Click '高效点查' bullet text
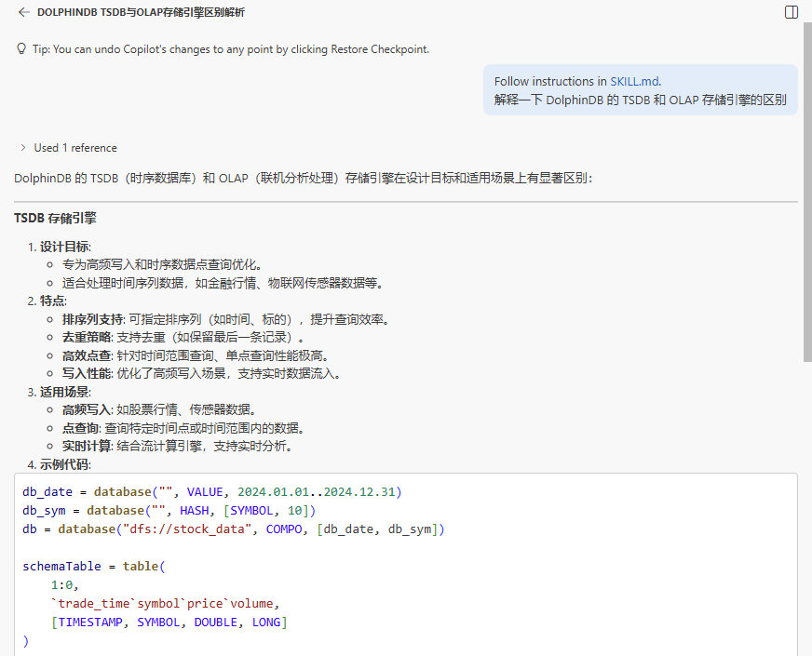The image size is (812, 656). click(87, 356)
